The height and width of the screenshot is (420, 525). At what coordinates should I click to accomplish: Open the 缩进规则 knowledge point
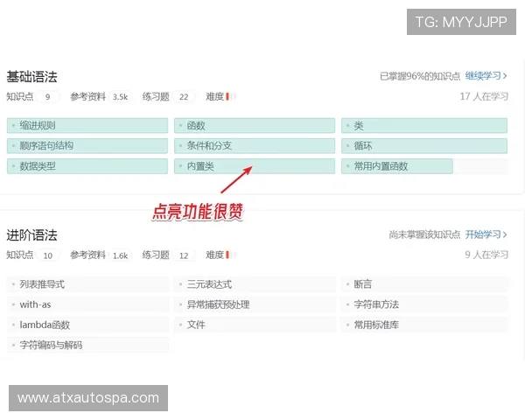pyautogui.click(x=87, y=126)
